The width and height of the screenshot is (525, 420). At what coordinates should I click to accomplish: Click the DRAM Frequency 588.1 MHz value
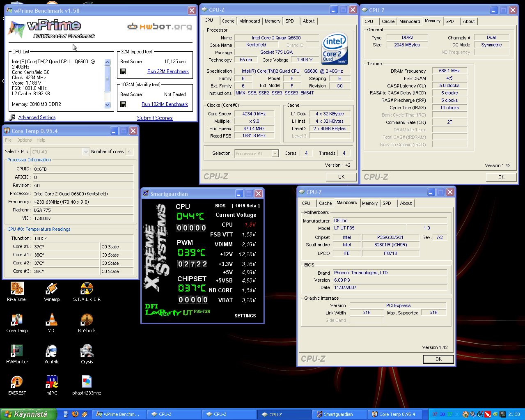449,71
